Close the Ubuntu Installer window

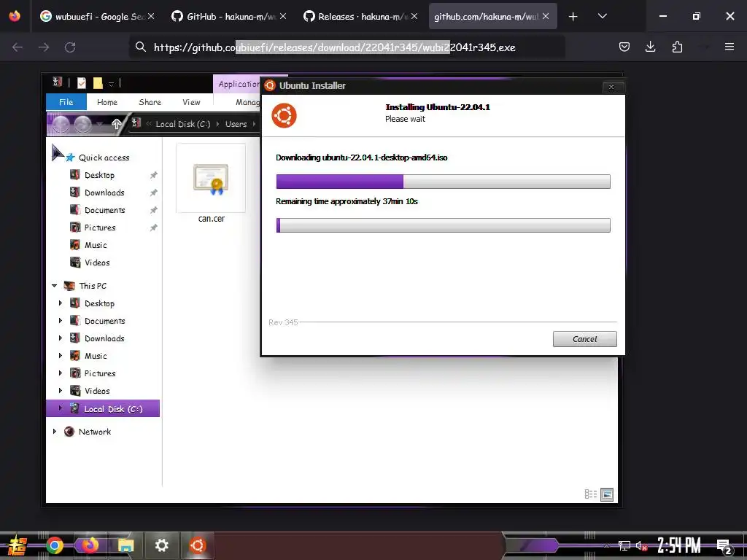click(x=611, y=87)
